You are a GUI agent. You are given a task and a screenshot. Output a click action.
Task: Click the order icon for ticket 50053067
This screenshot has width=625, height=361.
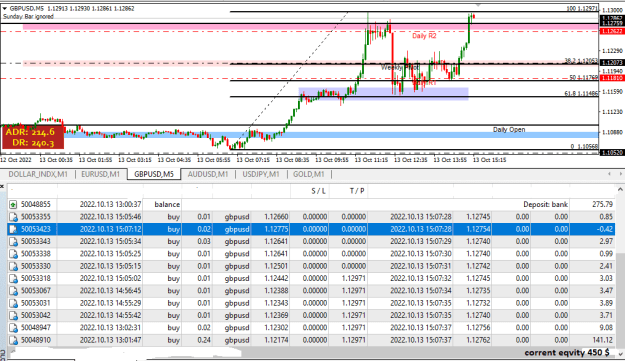pos(13,291)
